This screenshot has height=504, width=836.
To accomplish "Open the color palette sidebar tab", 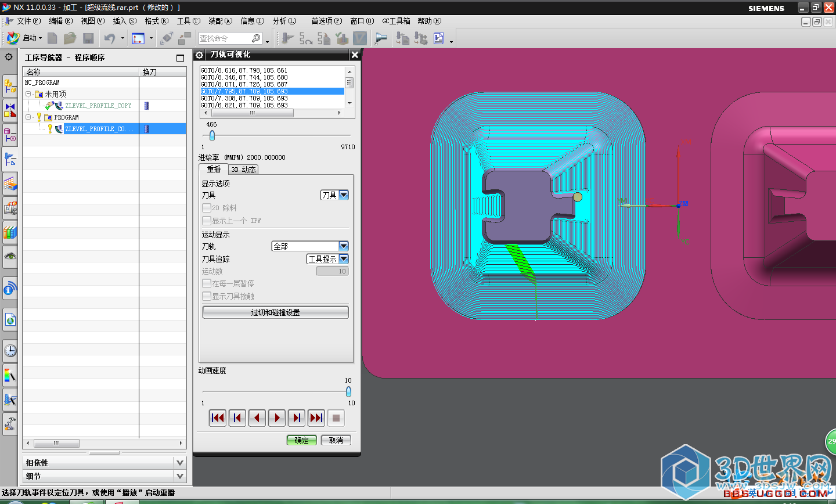I will 10,375.
